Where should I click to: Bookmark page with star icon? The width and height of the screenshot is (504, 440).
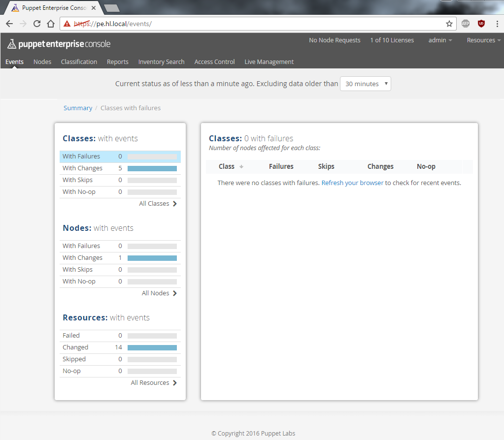(x=449, y=24)
